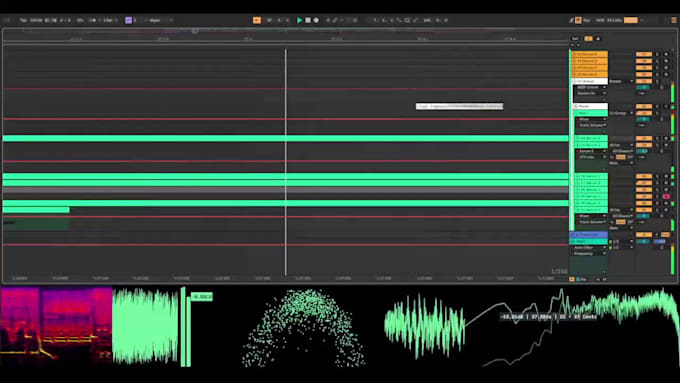Click the Set locator button
The width and height of the screenshot is (680, 383).
[575, 39]
